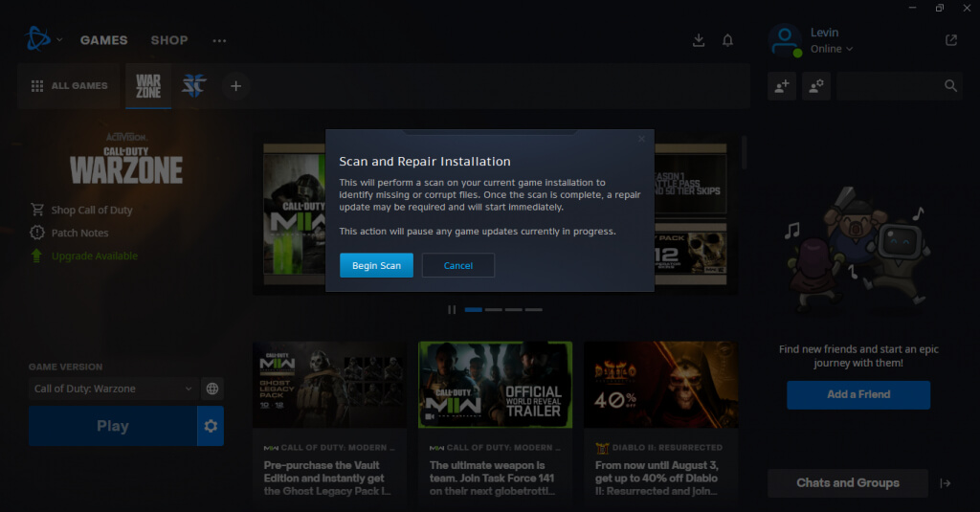Open the GAMES tab
The height and width of the screenshot is (512, 980).
pyautogui.click(x=103, y=40)
